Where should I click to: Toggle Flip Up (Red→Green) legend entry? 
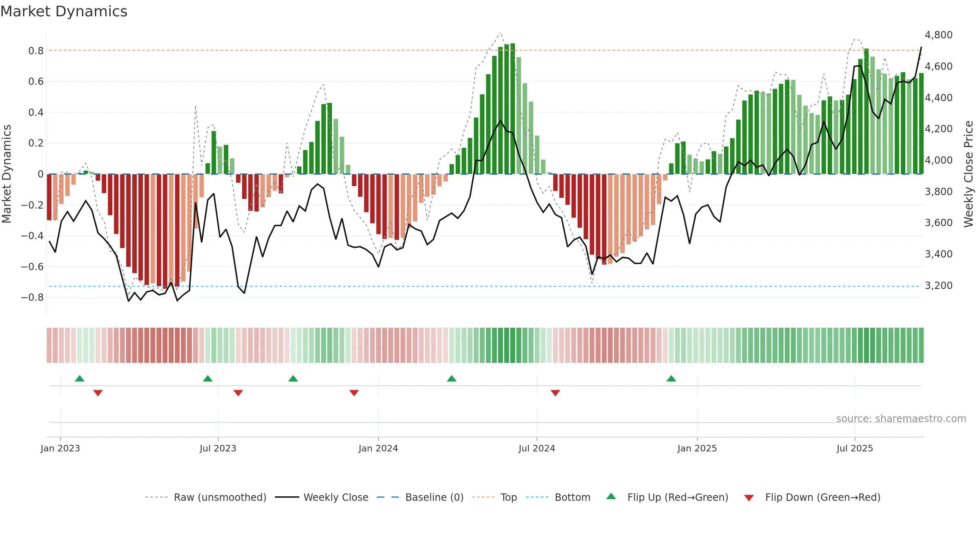click(x=667, y=497)
